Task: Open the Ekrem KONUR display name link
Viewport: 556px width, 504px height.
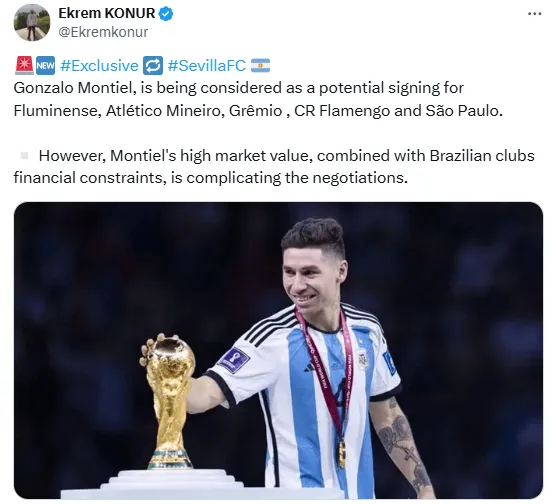Action: coord(106,13)
